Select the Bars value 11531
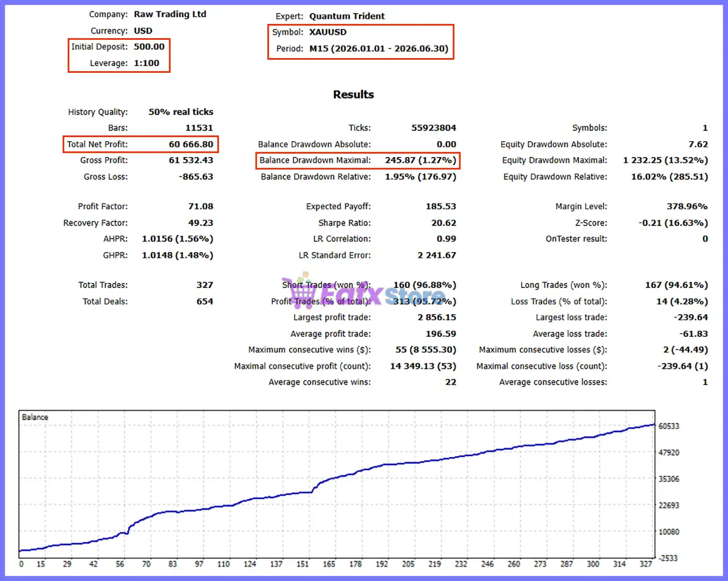This screenshot has width=728, height=581. (x=199, y=128)
